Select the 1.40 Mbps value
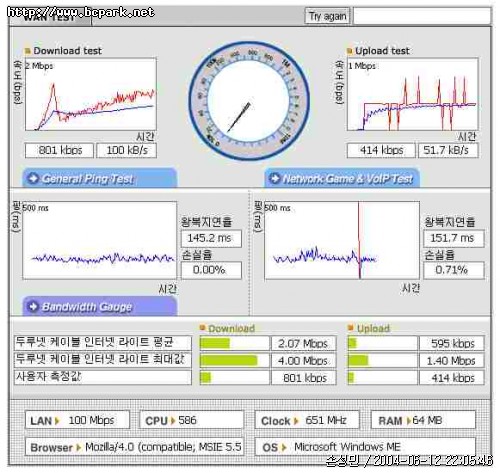This screenshot has width=500, height=473. (x=452, y=360)
